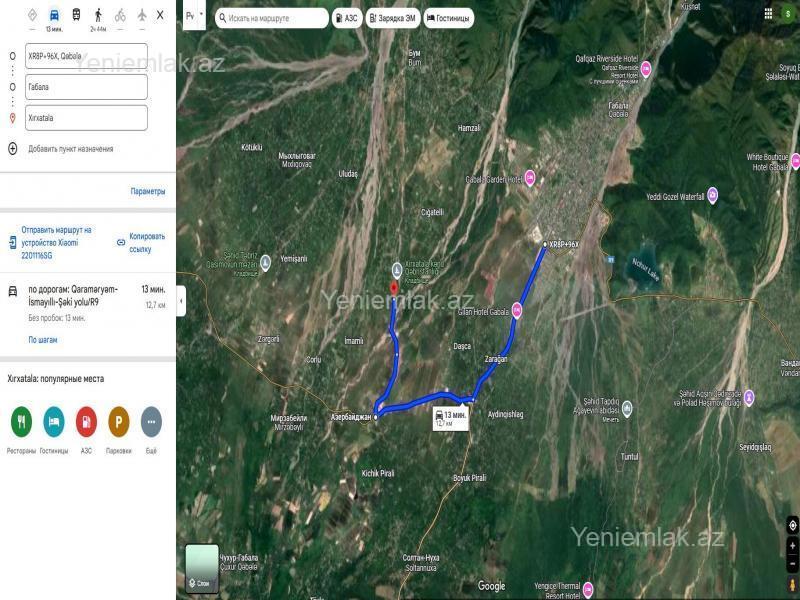The width and height of the screenshot is (800, 600).
Task: Show my location on the map
Action: click(792, 525)
